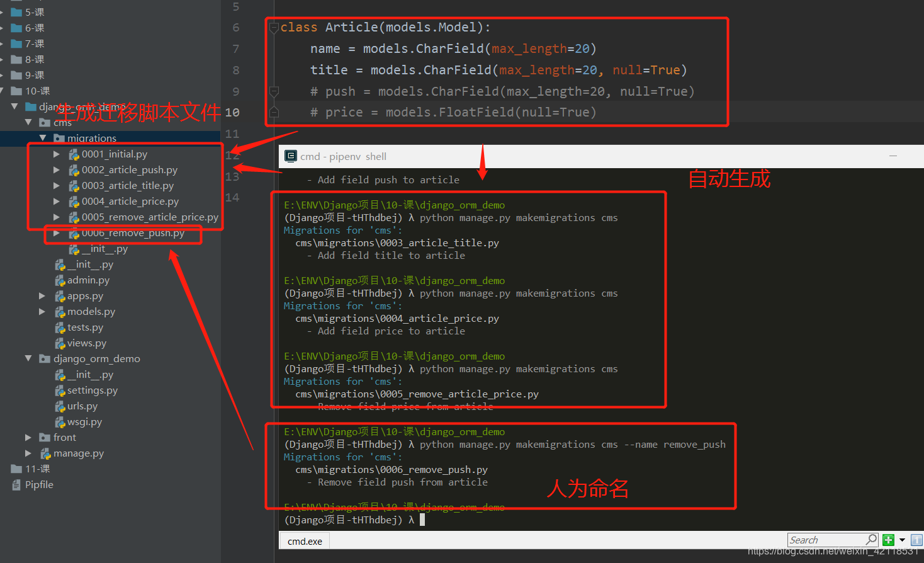Screen dimensions: 924x563
Task: Click Python file icon of admin.py
Action: click(60, 280)
